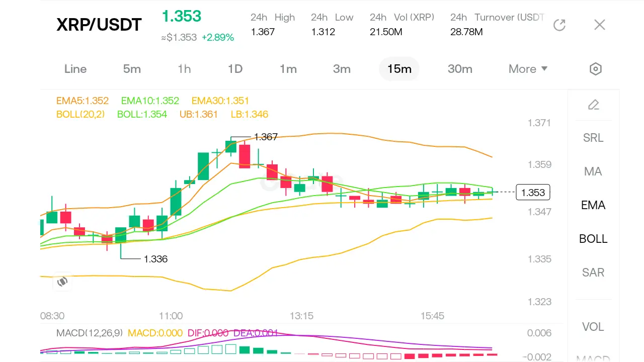Screen dimensions: 644x362
Task: Click the 11:00 time axis label
Action: [x=171, y=316]
